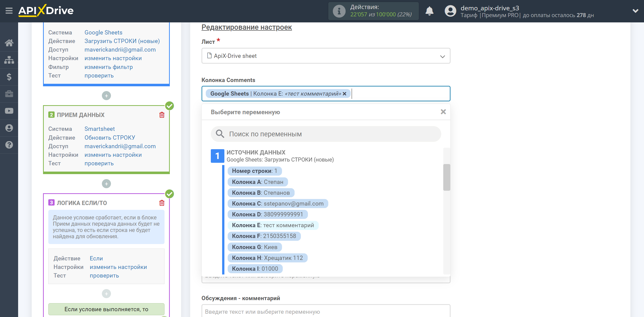
Task: Open help question mark icon
Action: point(9,145)
